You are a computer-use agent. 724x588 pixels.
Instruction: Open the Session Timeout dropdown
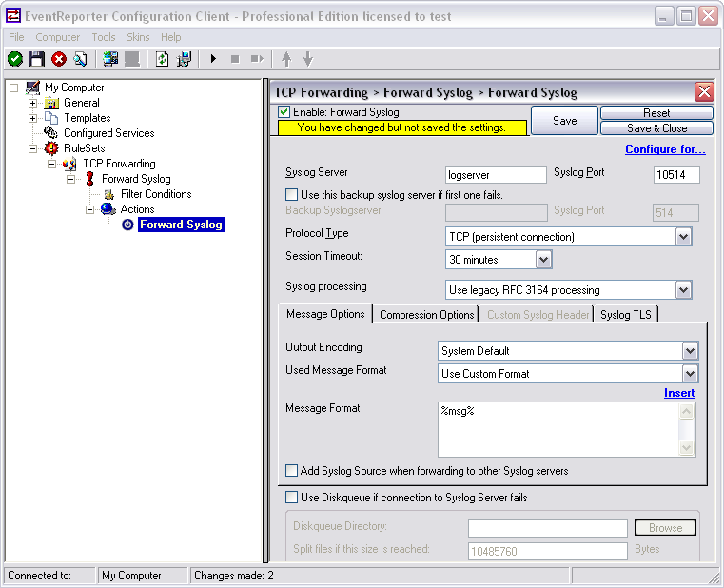click(543, 260)
